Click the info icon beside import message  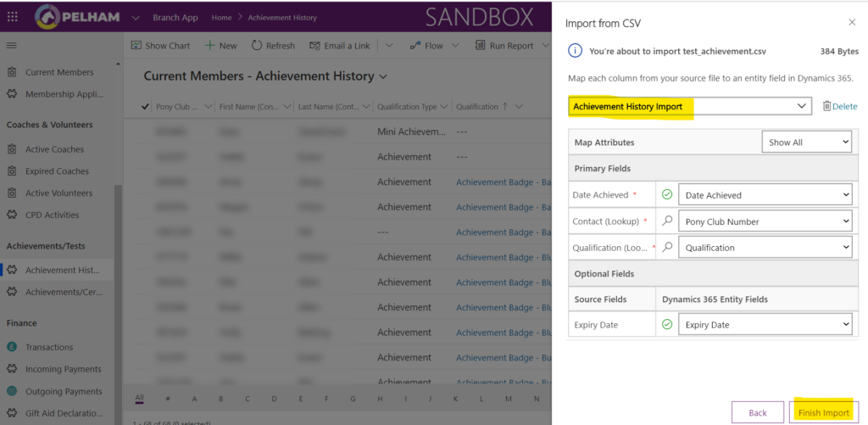[575, 51]
